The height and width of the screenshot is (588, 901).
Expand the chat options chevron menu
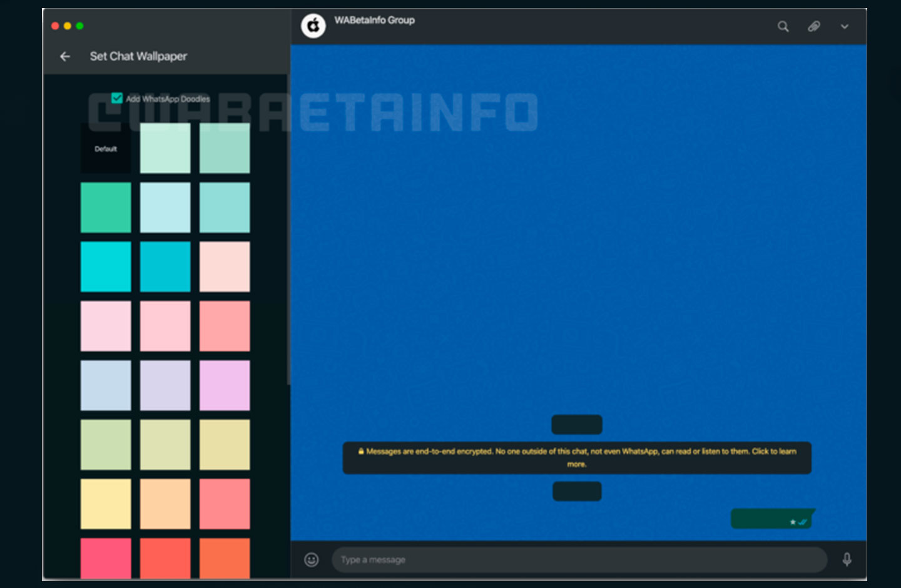(x=844, y=26)
